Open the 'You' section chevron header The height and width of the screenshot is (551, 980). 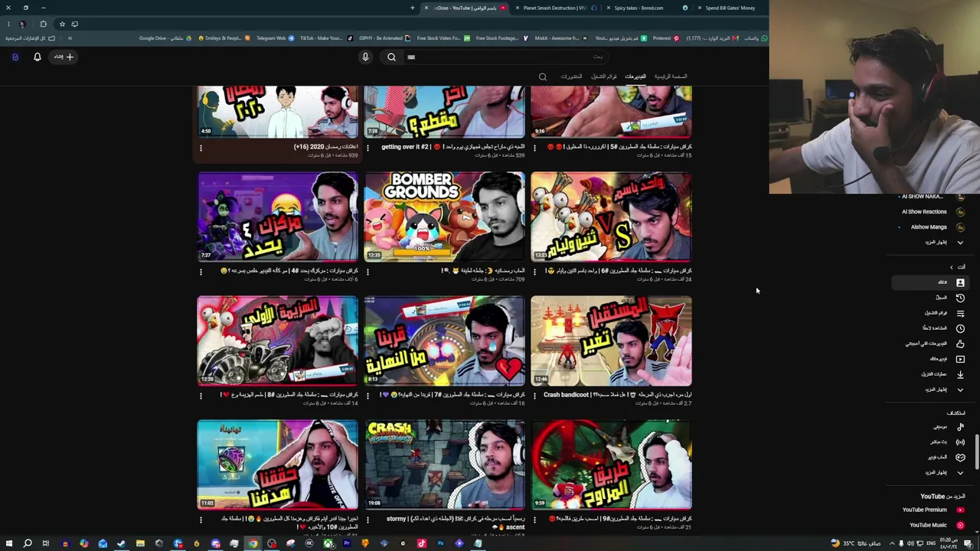957,267
